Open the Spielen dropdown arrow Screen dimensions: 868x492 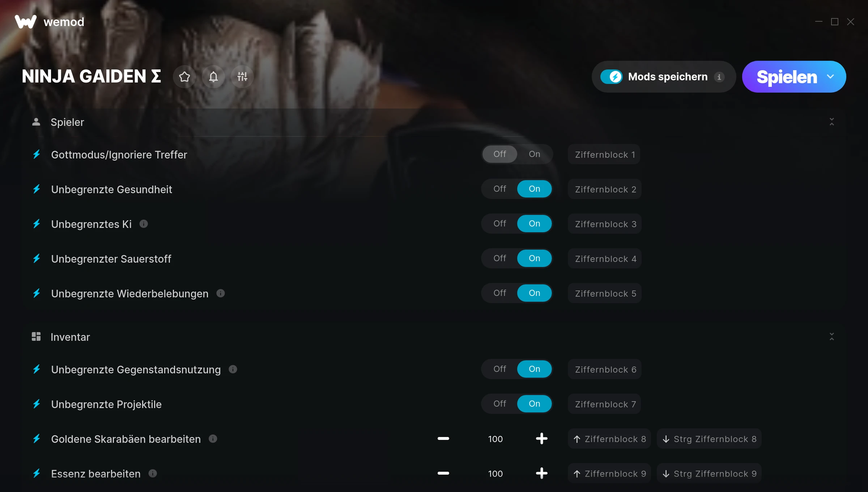point(830,77)
